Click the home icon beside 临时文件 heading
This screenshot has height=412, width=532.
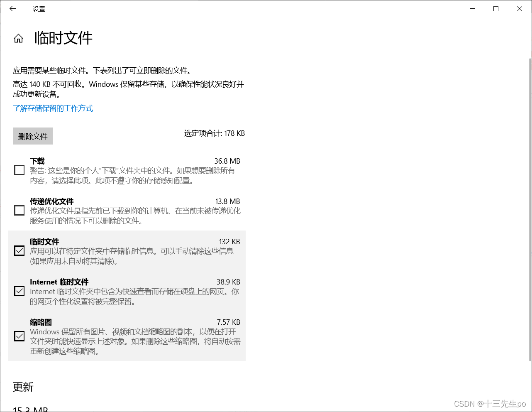coord(18,38)
